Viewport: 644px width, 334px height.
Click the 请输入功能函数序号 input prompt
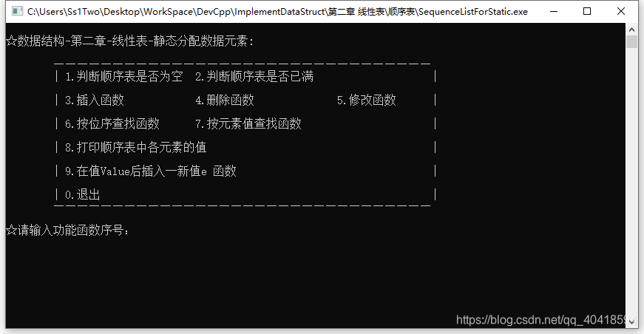[x=68, y=231]
